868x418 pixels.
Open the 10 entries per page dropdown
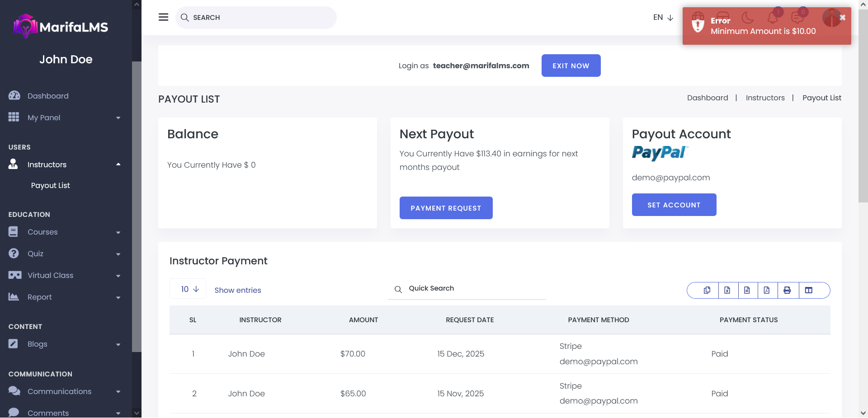click(x=188, y=289)
